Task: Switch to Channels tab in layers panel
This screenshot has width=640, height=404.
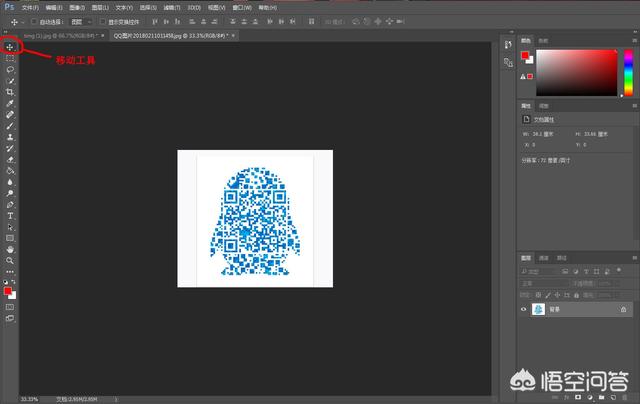Action: pos(544,258)
